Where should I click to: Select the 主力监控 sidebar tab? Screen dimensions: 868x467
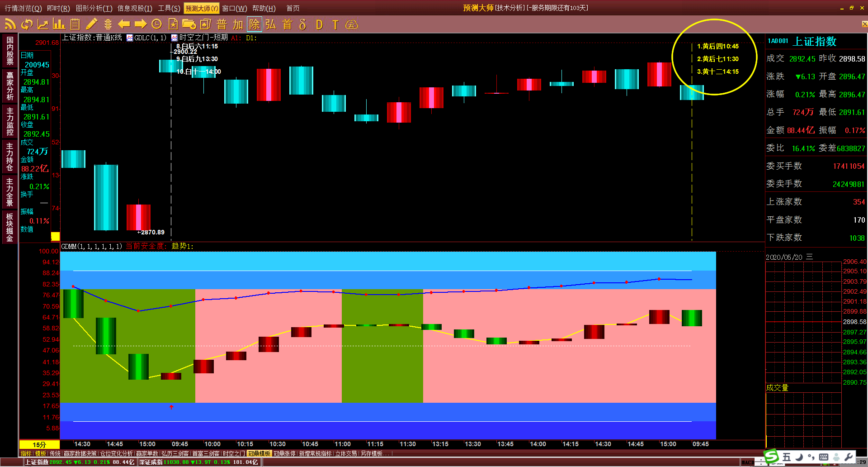point(10,121)
